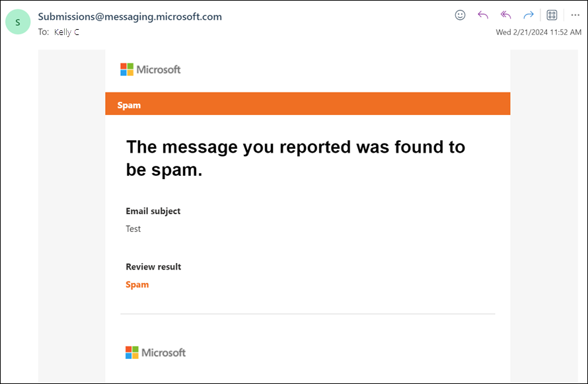This screenshot has height=384, width=588.
Task: Click the orange Spam banner
Action: (307, 104)
